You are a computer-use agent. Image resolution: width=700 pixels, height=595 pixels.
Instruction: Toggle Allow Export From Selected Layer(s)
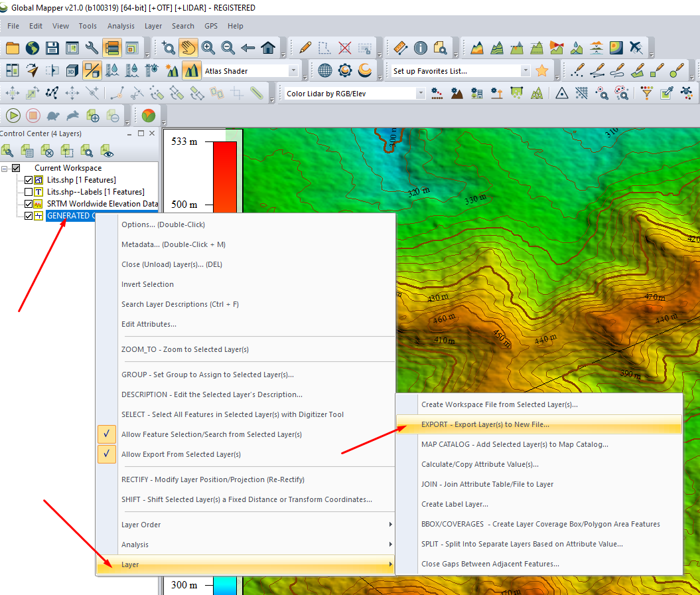(107, 454)
